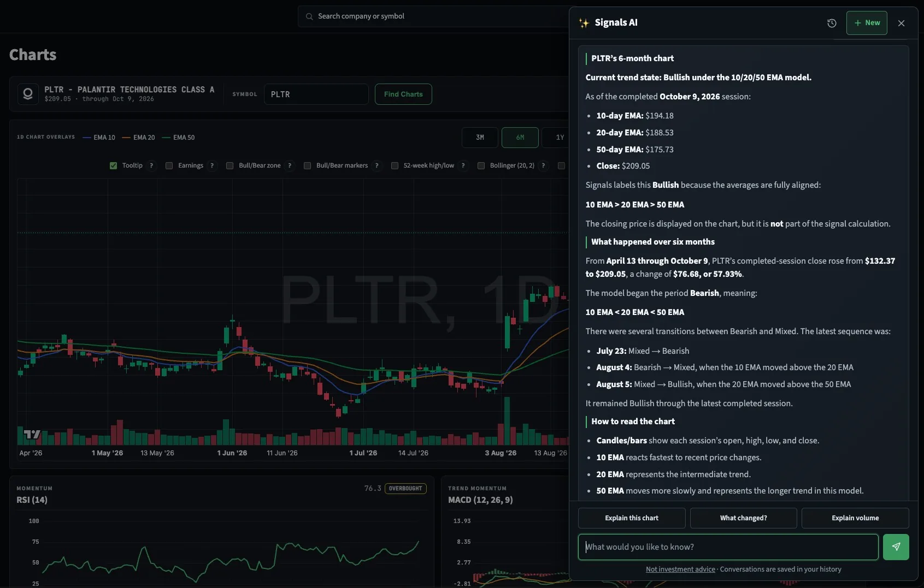Focus the What would you like to know field

[728, 547]
